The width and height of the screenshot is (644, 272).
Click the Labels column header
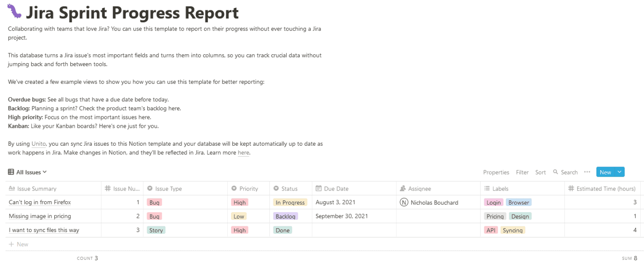(522, 189)
